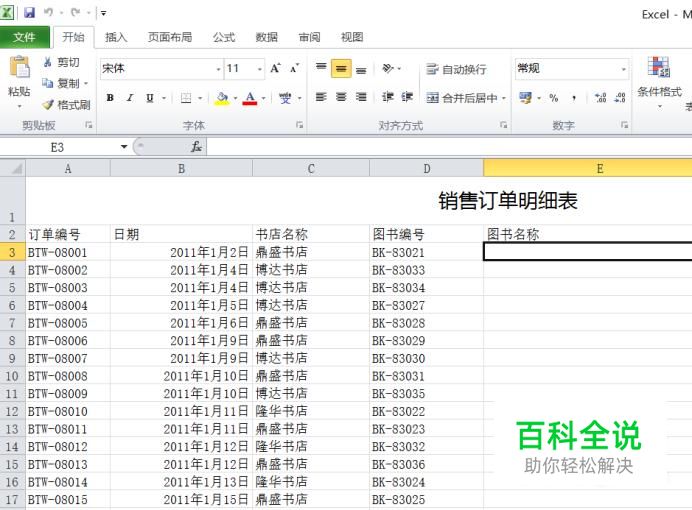This screenshot has width=692, height=510.
Task: Open the File (文件) tab
Action: [x=24, y=37]
